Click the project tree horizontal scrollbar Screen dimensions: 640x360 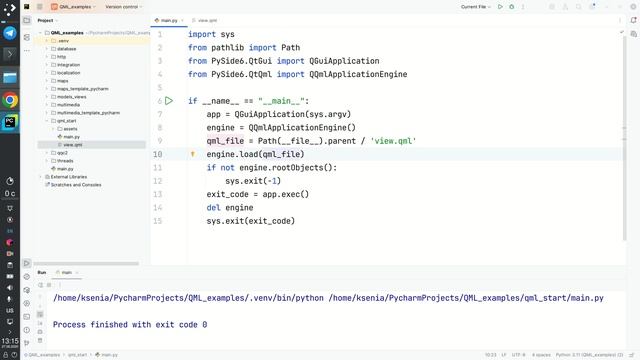coord(86,264)
